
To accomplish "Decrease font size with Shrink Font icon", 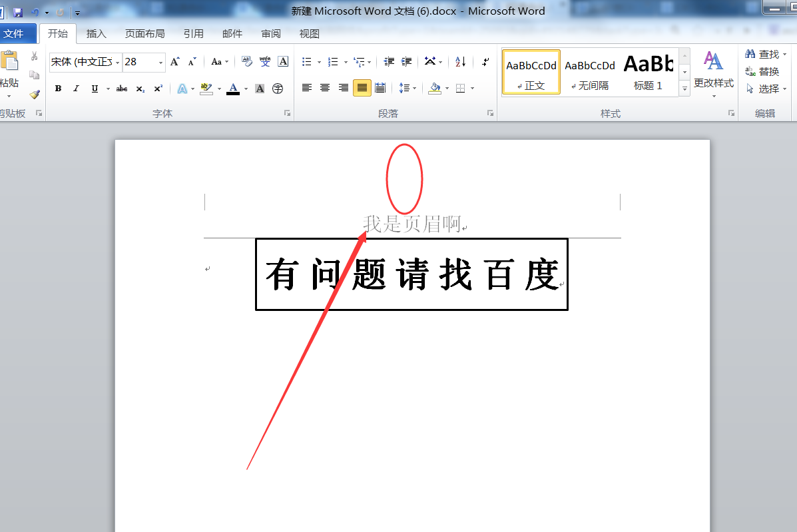I will [x=192, y=62].
